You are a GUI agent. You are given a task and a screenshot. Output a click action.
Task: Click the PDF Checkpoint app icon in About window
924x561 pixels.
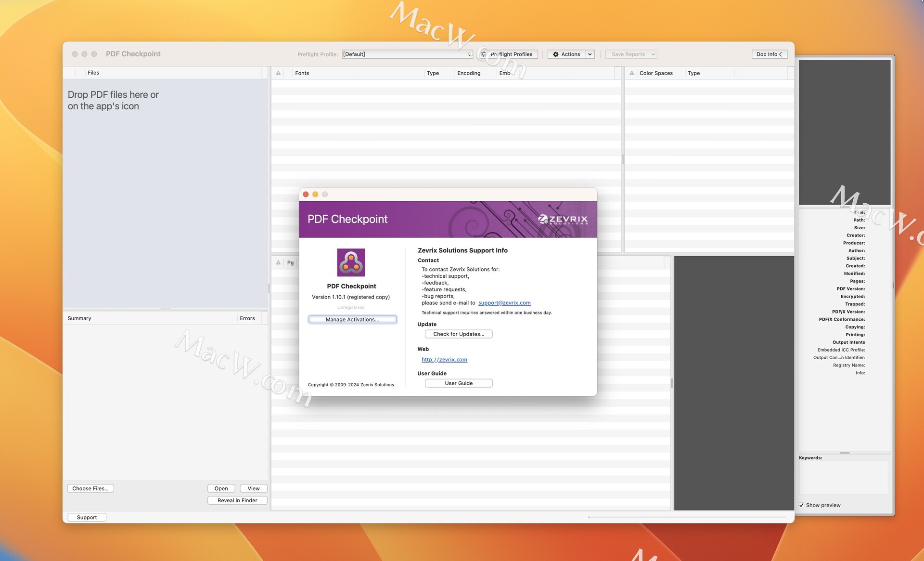tap(351, 262)
